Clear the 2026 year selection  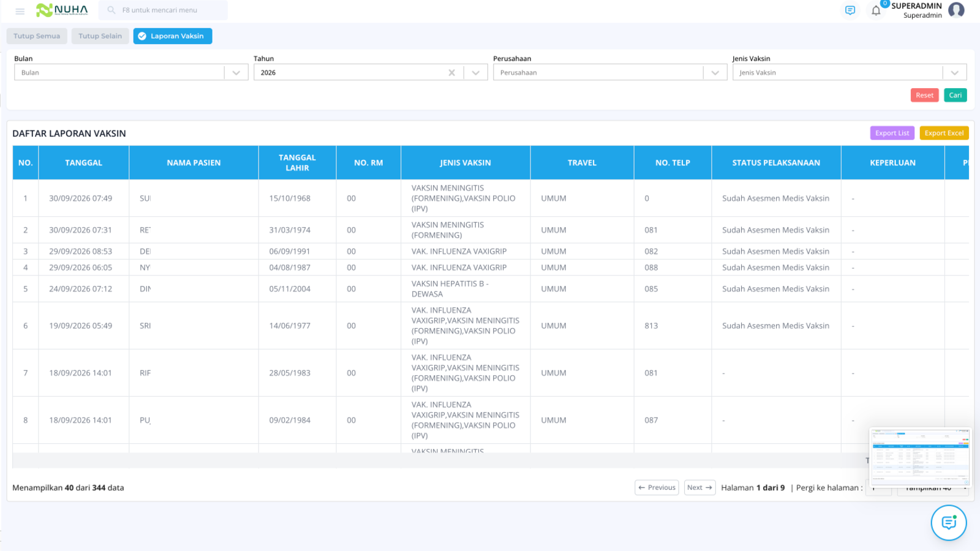point(451,72)
